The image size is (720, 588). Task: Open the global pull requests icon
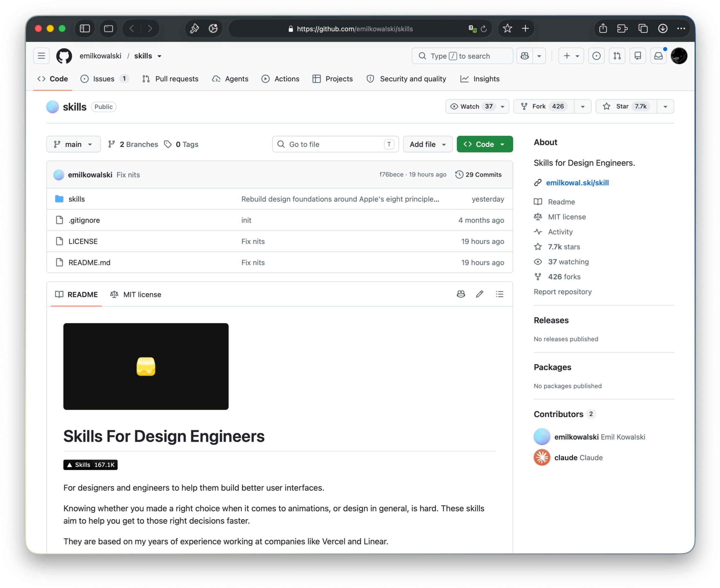(x=617, y=56)
